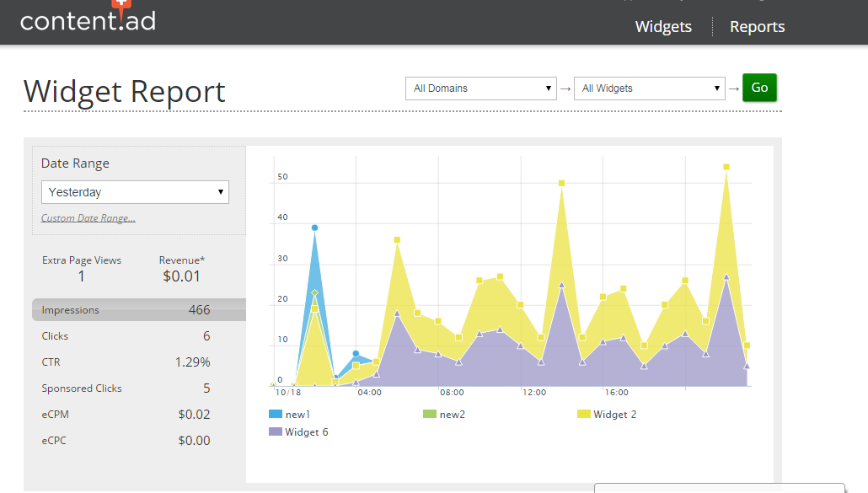The image size is (868, 493).
Task: Open the Yesterday date range dropdown
Action: (x=135, y=192)
